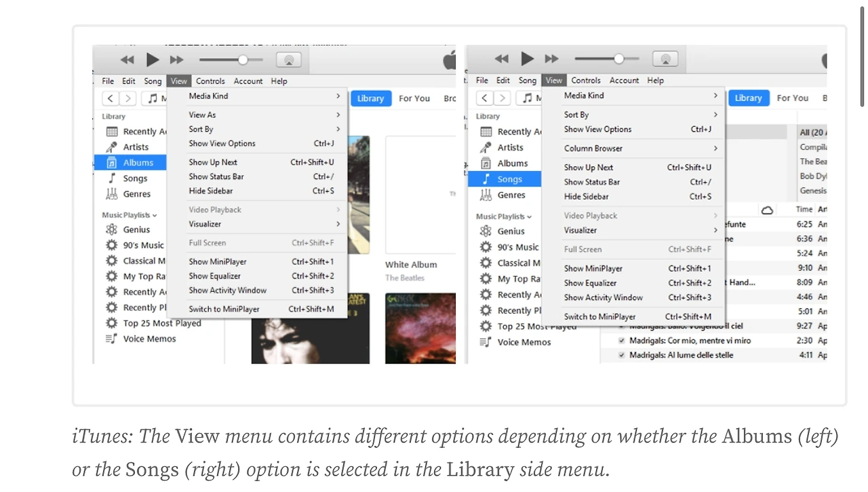This screenshot has width=868, height=492.
Task: Click the Play button in the right iTunes window
Action: click(527, 59)
